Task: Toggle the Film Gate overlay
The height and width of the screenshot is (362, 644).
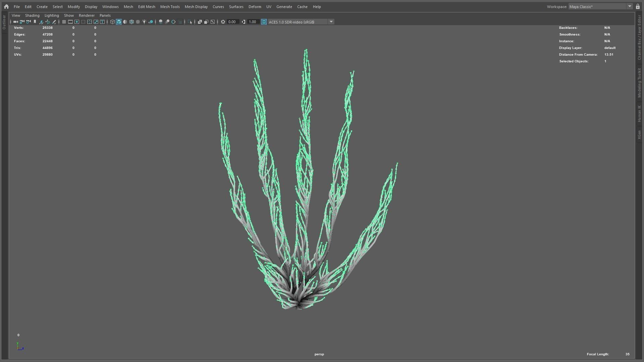Action: pos(70,22)
